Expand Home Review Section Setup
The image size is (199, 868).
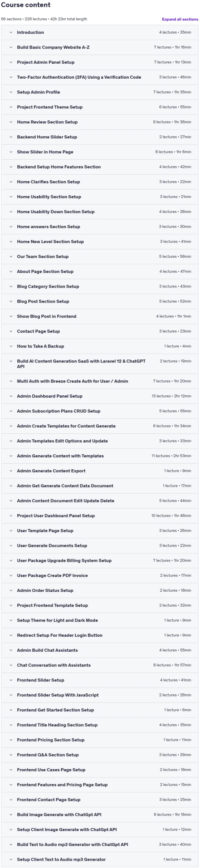[100, 122]
